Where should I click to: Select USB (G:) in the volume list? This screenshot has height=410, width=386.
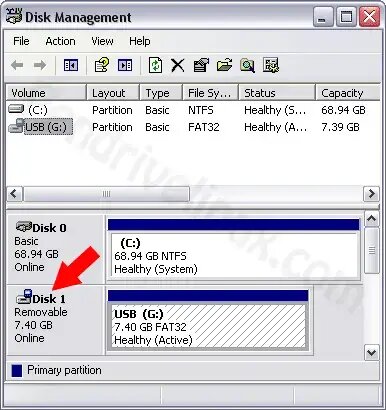click(46, 127)
